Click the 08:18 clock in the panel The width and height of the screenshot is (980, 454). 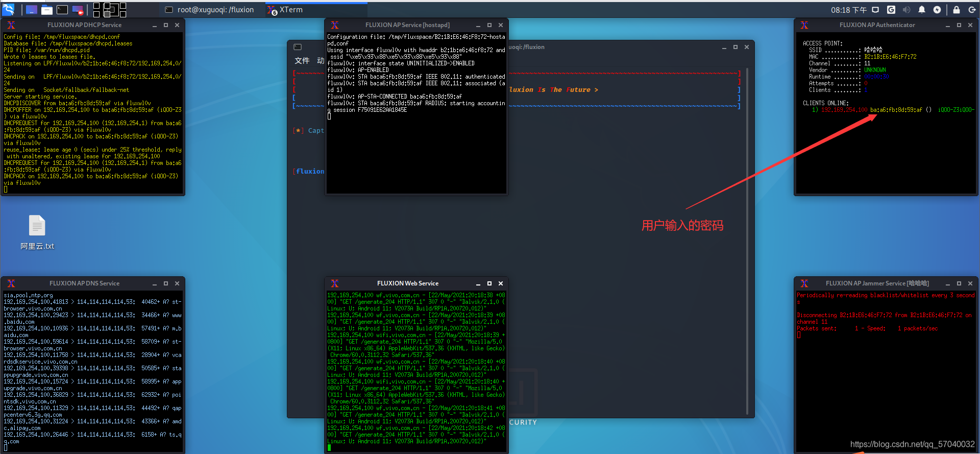pos(848,10)
